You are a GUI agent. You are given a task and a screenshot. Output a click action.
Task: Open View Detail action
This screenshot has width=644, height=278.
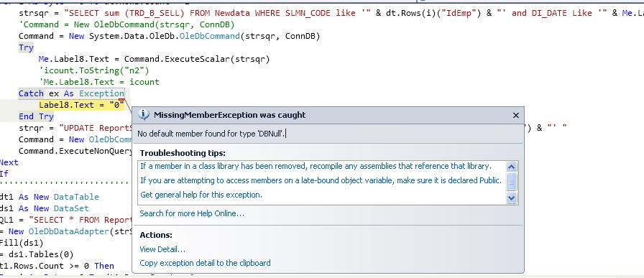(162, 249)
